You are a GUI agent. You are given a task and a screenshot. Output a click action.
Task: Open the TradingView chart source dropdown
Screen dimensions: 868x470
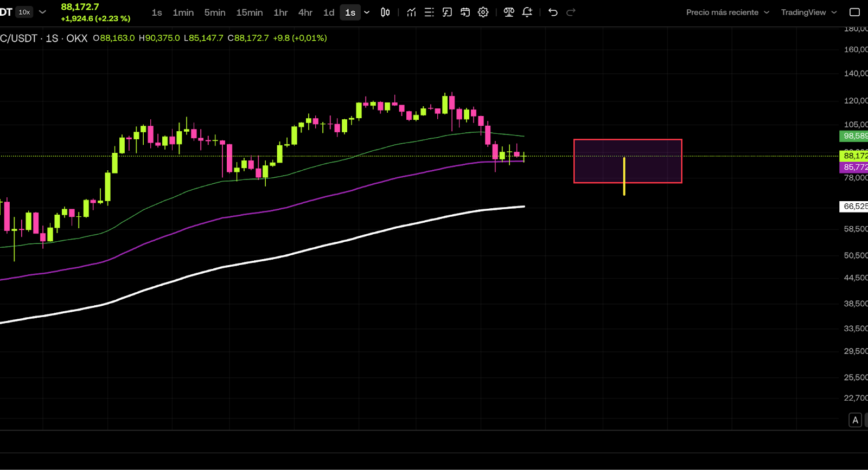(x=809, y=12)
